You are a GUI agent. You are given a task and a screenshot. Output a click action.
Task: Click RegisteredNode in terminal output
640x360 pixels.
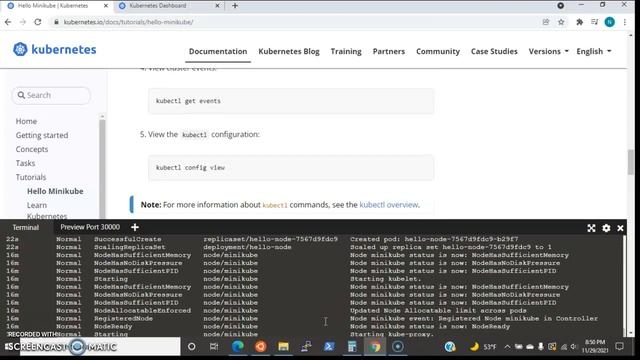pos(123,318)
